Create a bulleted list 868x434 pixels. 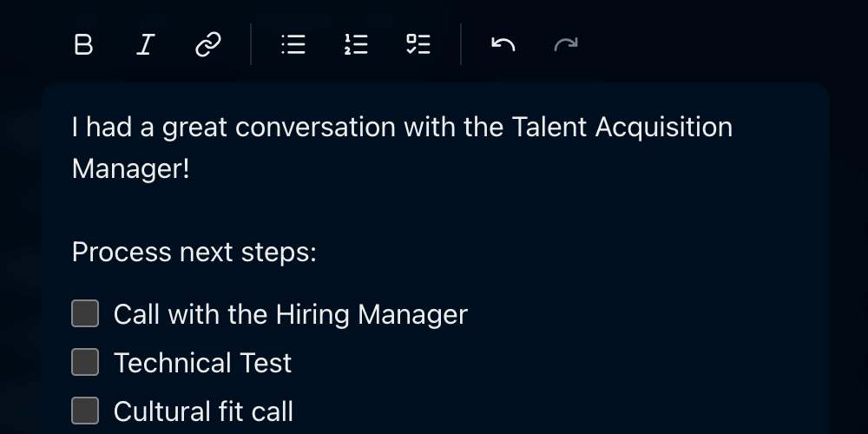[x=293, y=44]
